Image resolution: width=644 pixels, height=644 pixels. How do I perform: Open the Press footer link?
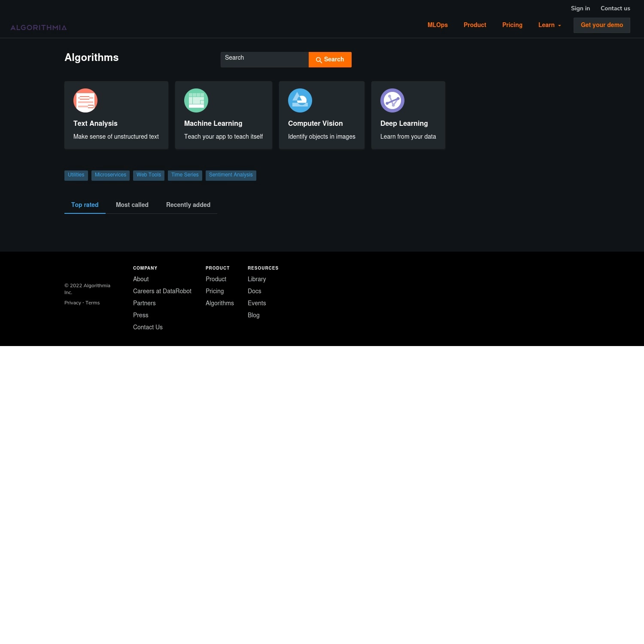[141, 315]
